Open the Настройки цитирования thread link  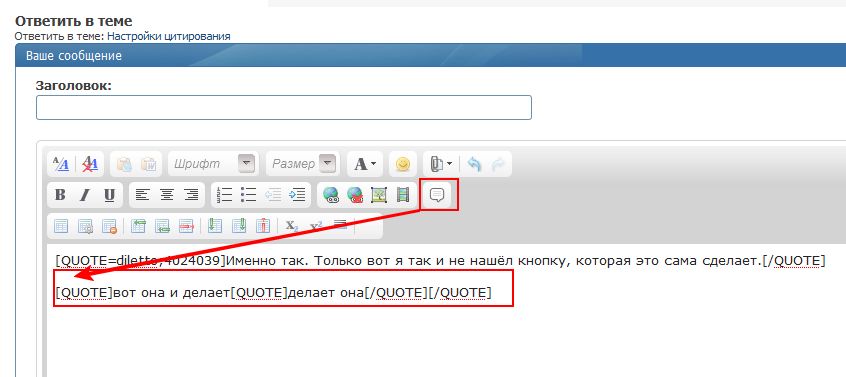(x=169, y=36)
